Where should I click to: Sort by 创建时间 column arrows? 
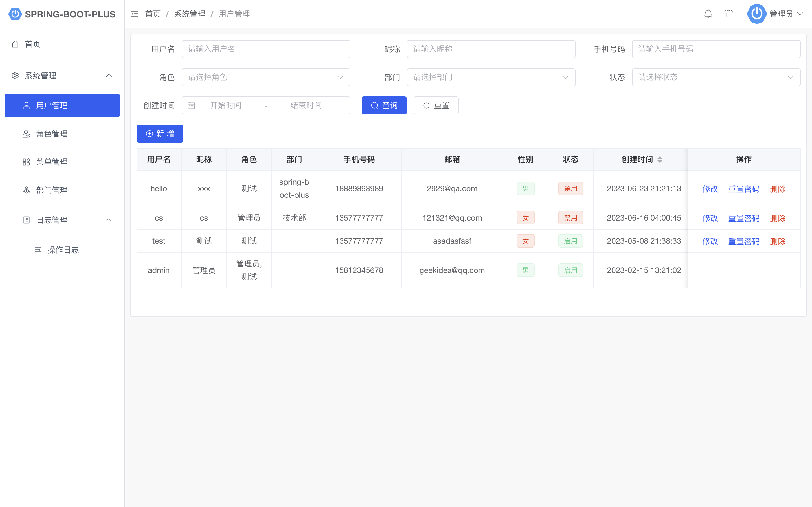pyautogui.click(x=660, y=160)
